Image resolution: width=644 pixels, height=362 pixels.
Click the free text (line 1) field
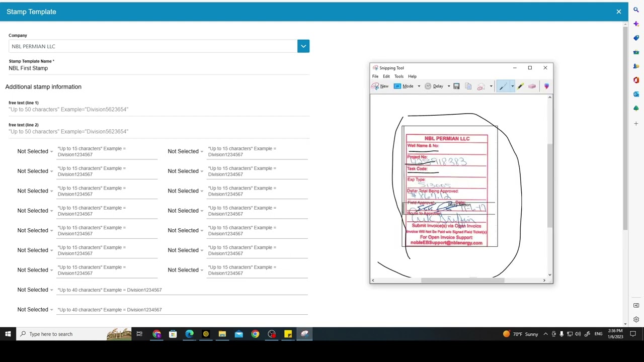[x=159, y=109]
